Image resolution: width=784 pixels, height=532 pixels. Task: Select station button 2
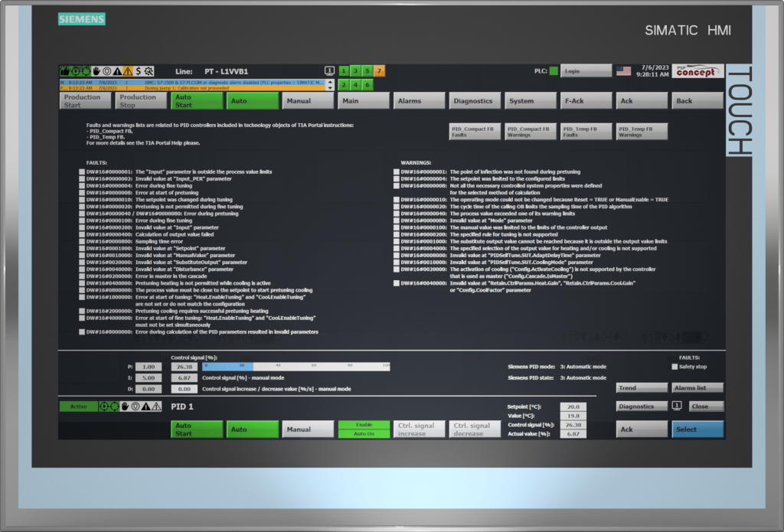(344, 85)
